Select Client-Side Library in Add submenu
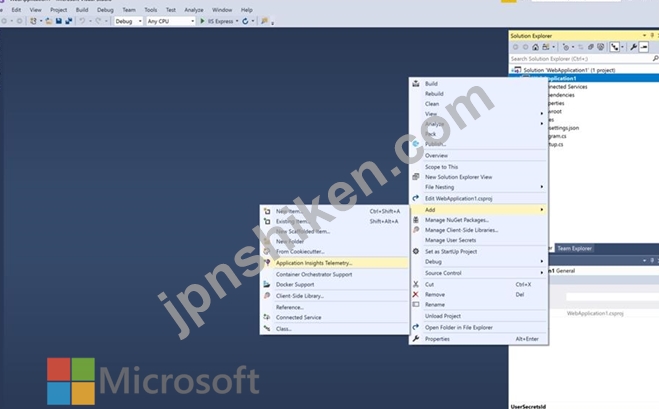Viewport: 659px width, 409px height. [334, 296]
